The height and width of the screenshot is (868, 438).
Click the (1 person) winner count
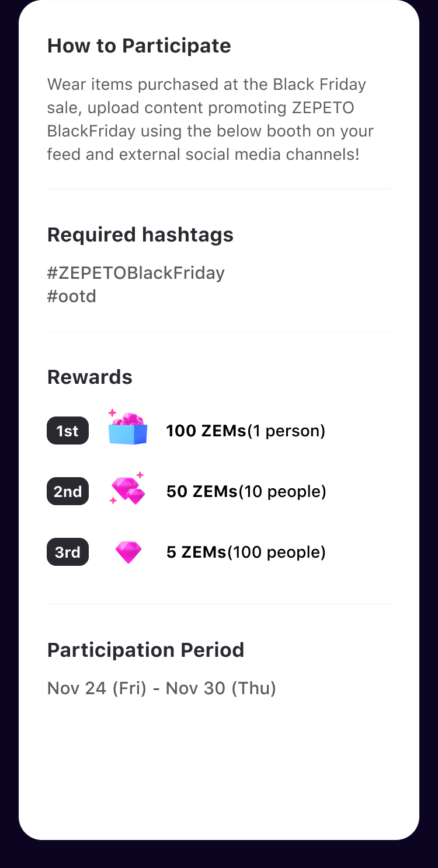(286, 431)
